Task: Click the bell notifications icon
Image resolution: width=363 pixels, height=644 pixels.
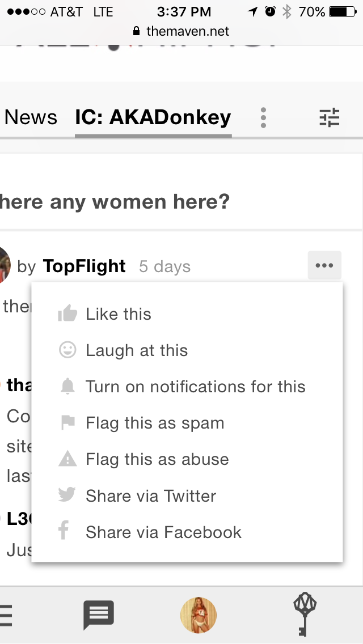Action: (67, 387)
